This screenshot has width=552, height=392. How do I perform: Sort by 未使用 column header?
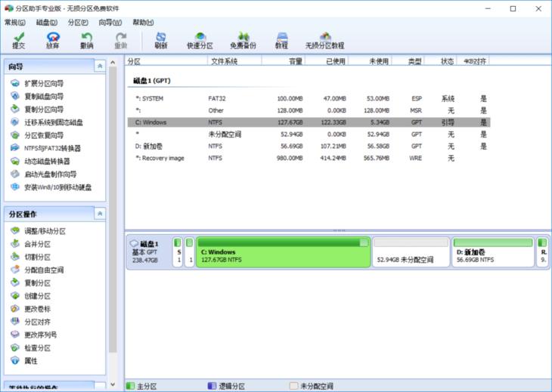(371, 61)
